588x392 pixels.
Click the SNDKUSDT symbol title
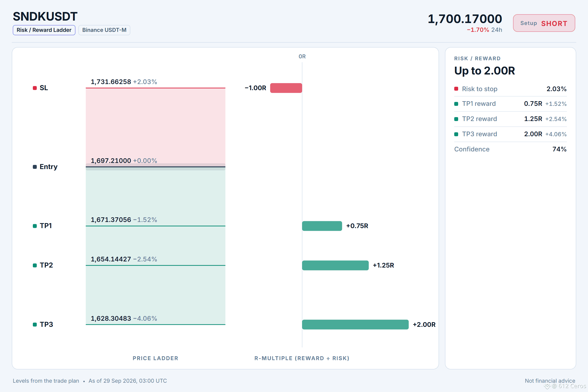(45, 16)
